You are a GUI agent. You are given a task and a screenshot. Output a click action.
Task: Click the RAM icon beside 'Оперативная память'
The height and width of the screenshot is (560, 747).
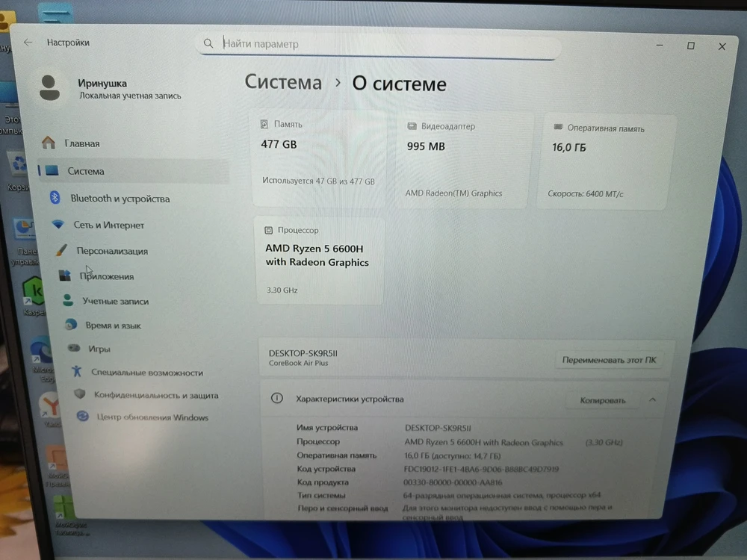(558, 127)
